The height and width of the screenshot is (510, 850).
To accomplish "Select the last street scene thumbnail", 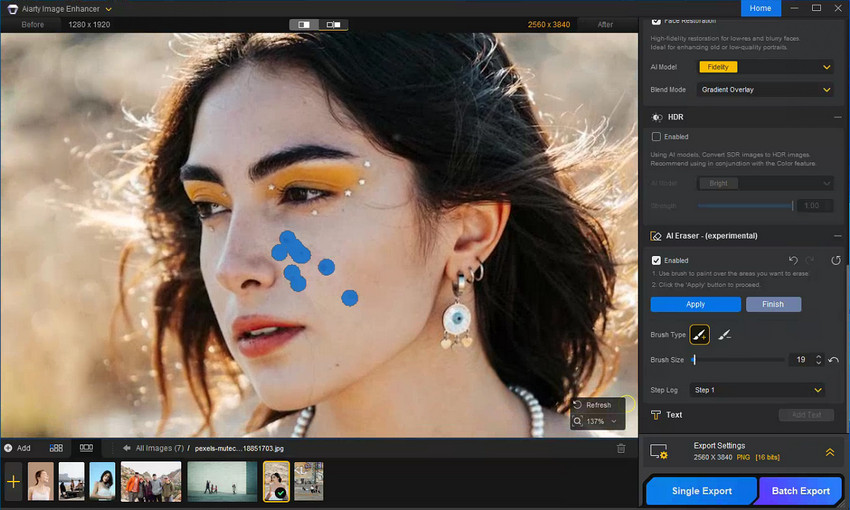I will click(308, 481).
